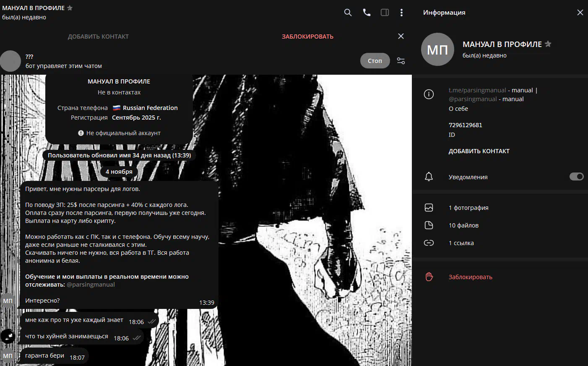Click the red block hand icon
Image resolution: width=588 pixels, height=366 pixels.
429,277
